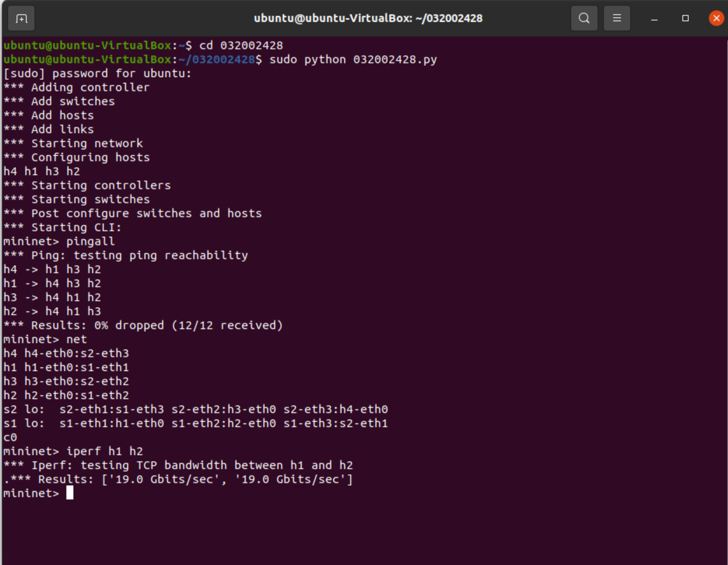
Task: Maximize the terminal window
Action: 685,19
